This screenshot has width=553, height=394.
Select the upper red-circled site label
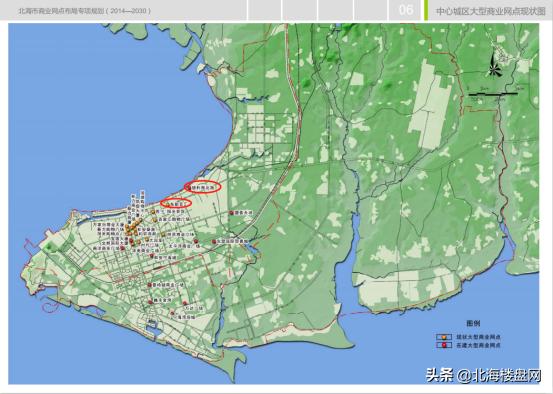203,187
